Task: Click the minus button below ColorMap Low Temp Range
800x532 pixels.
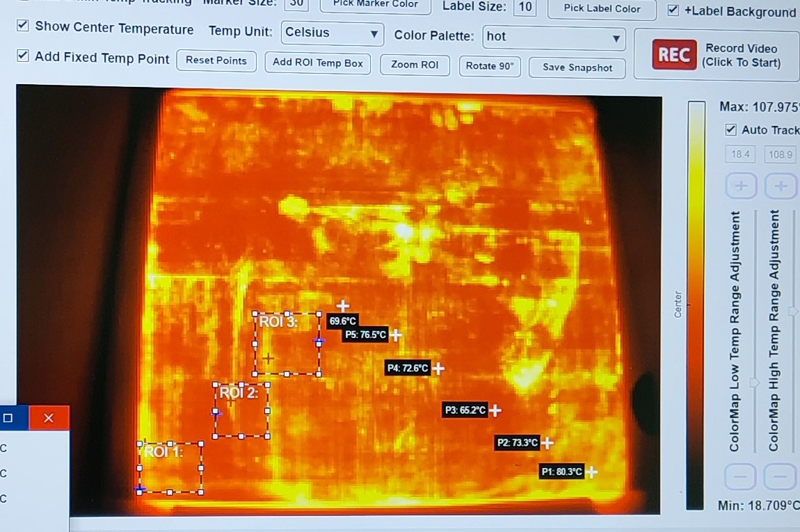Action: [x=740, y=477]
